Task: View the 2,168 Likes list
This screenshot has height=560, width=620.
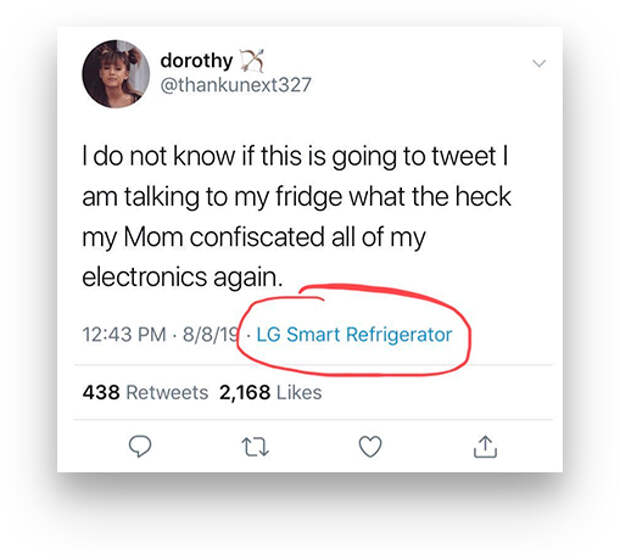Action: coord(270,393)
